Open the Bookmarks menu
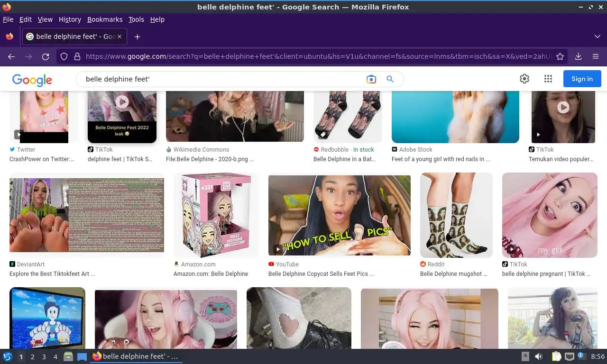Screen dimensions: 607x364 105,19
